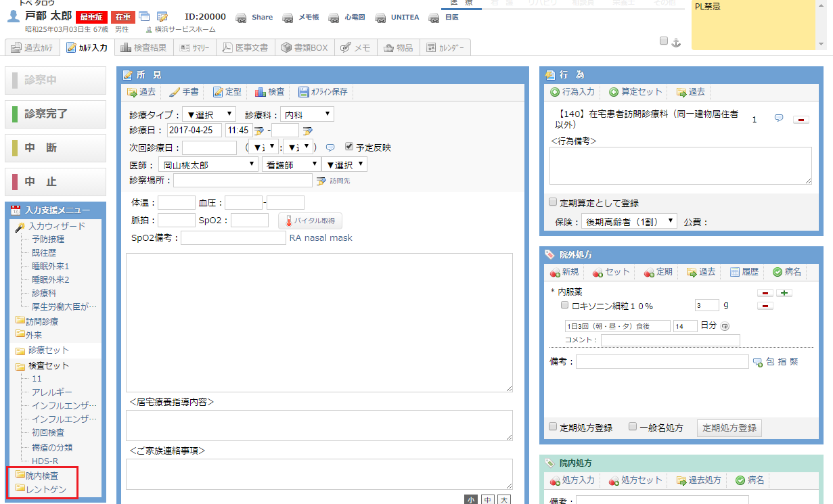Click 行為入力 in the 行為 panel
833x504 pixels.
tap(572, 92)
